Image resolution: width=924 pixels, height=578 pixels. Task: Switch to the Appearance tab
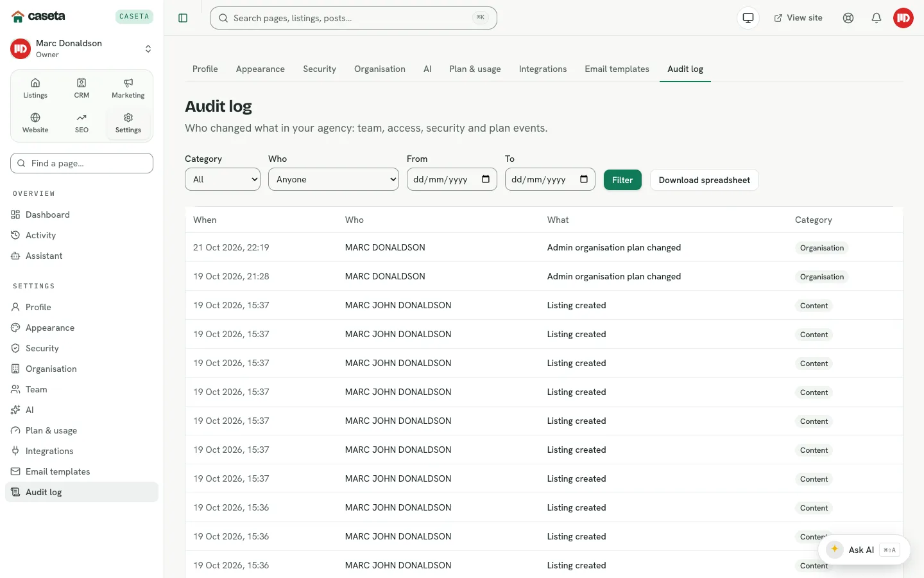point(261,69)
